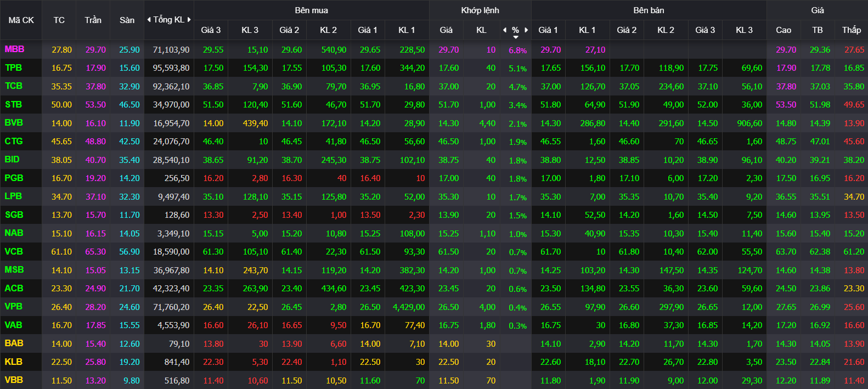Click VCB ceiling price 65.30
This screenshot has height=389, width=868.
(95, 252)
